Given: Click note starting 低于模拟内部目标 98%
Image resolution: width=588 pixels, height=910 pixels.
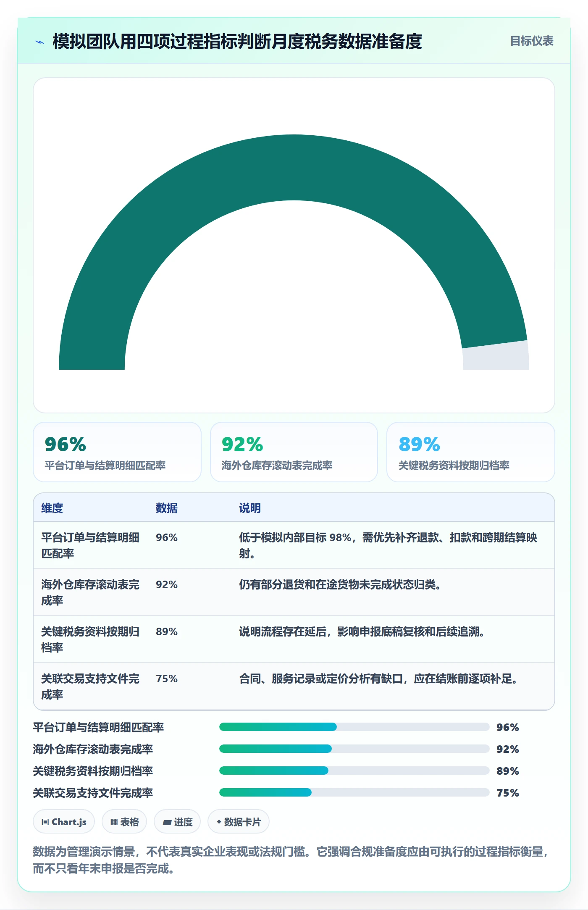Looking at the screenshot, I should pos(388,545).
